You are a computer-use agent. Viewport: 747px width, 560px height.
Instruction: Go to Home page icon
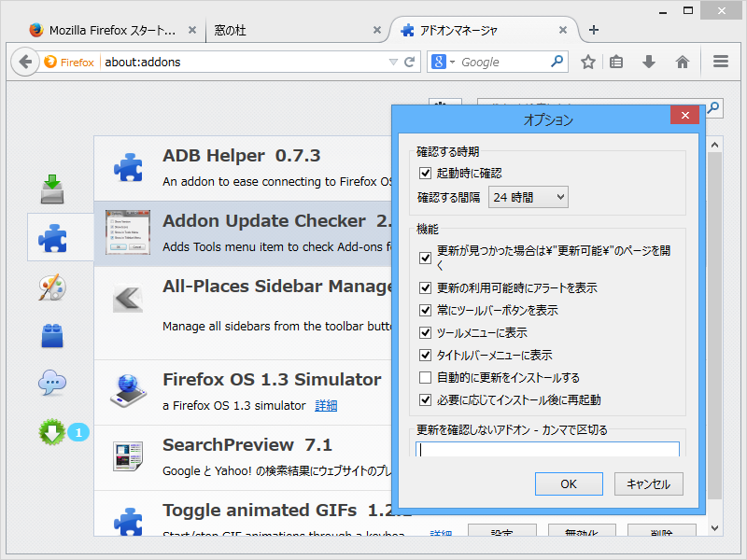point(683,62)
